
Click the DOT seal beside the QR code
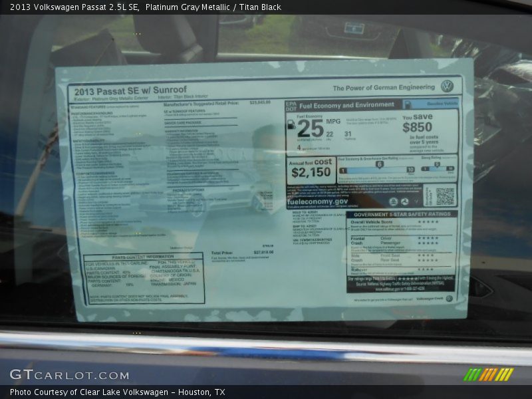click(x=404, y=202)
